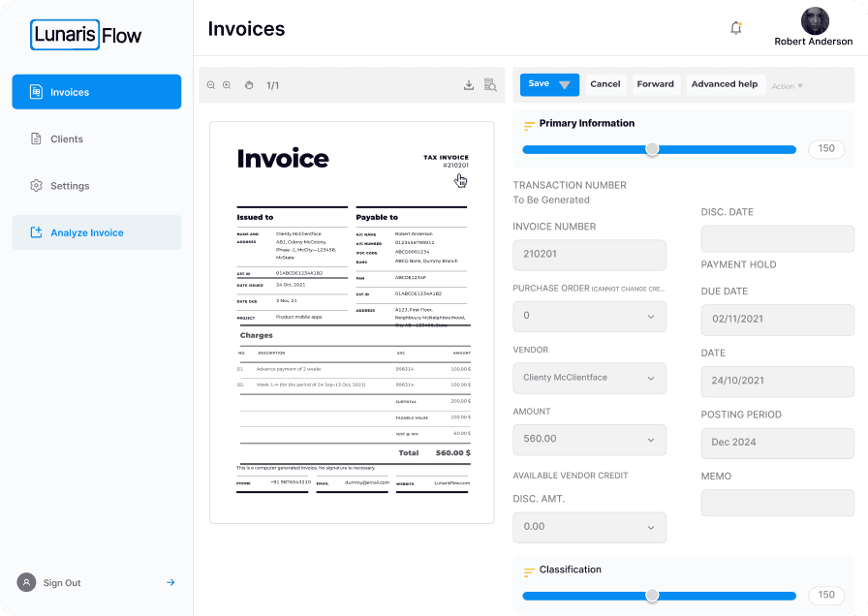Click the Classification slider handle
This screenshot has width=868, height=616.
pyautogui.click(x=653, y=595)
